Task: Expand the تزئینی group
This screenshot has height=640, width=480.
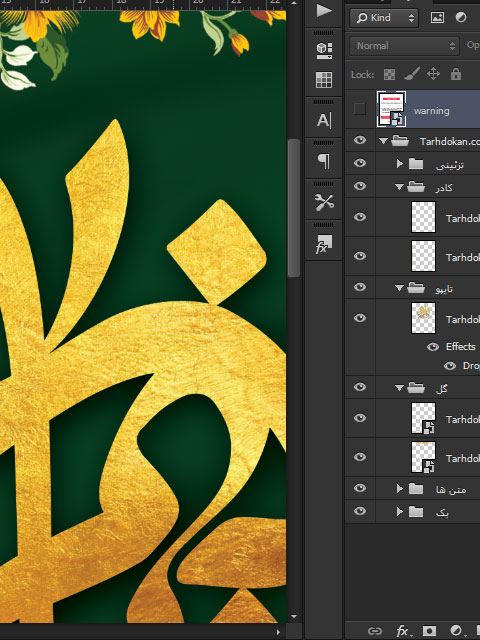Action: [x=400, y=164]
